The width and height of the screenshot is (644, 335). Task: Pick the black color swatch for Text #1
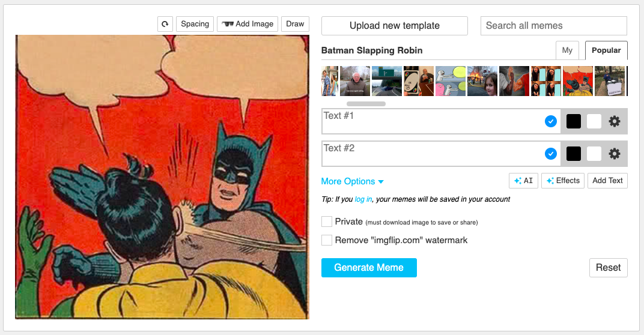573,121
